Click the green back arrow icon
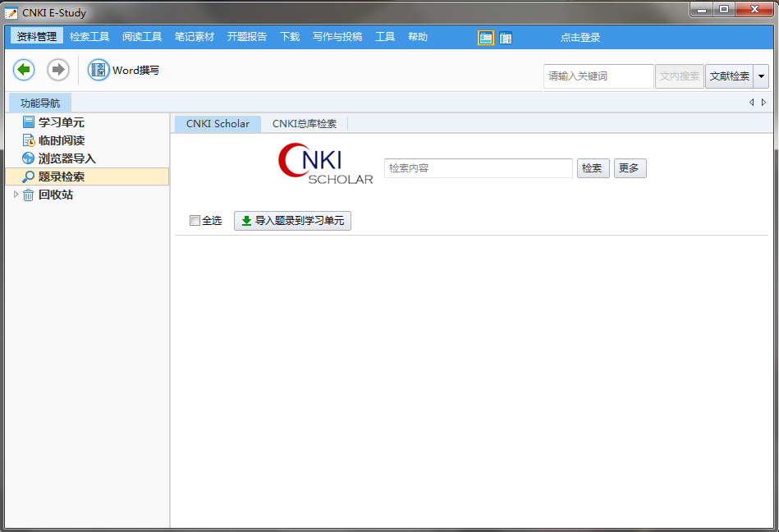The width and height of the screenshot is (779, 532). pos(24,70)
